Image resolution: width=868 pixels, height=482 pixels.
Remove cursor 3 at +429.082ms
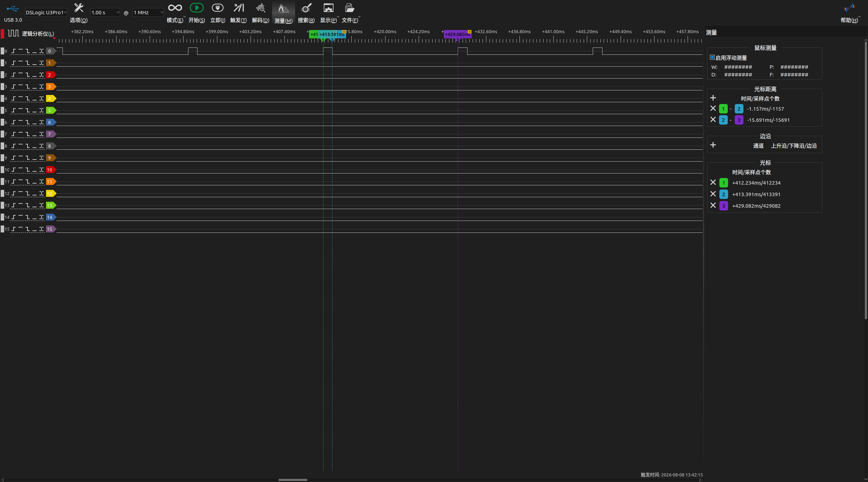click(x=713, y=206)
